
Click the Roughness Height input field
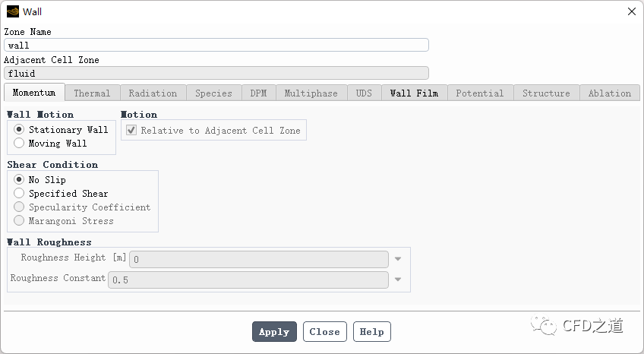tap(258, 259)
